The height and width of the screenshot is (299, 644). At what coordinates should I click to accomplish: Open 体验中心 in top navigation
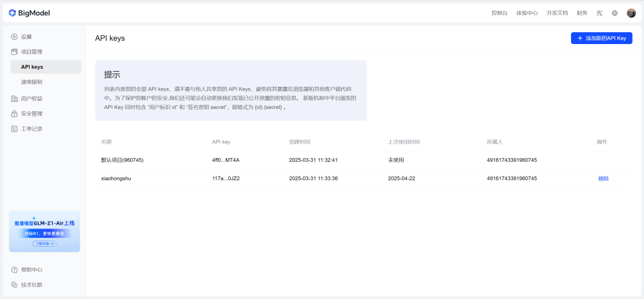coord(527,13)
